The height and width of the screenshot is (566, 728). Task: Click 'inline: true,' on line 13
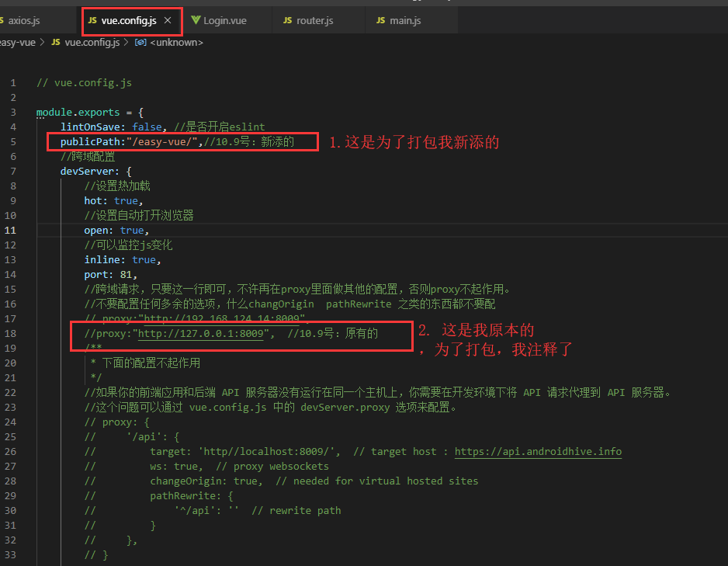tap(123, 259)
